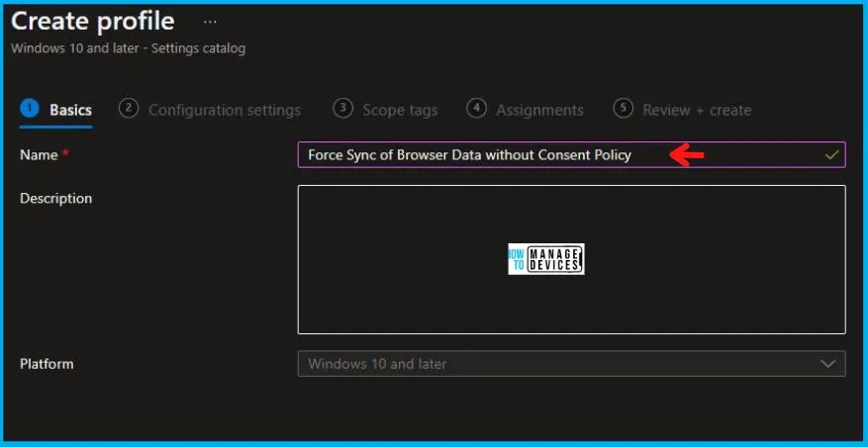The width and height of the screenshot is (868, 447).
Task: Select the Assignments tab
Action: click(539, 110)
